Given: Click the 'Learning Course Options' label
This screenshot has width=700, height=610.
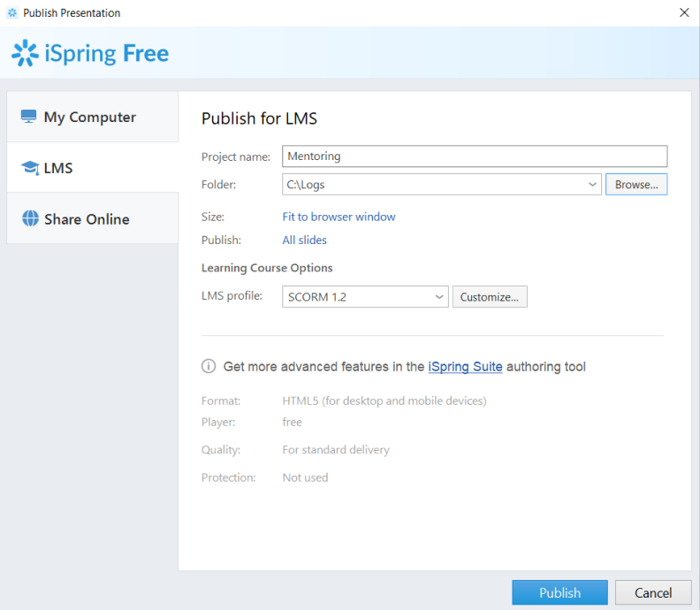Looking at the screenshot, I should tap(267, 268).
